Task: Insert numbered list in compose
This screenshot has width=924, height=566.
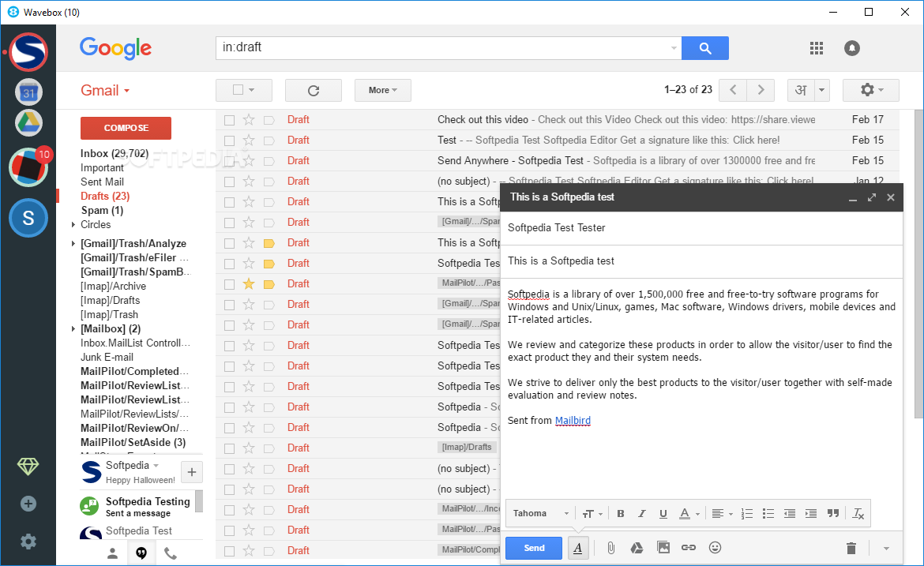Action: [746, 514]
